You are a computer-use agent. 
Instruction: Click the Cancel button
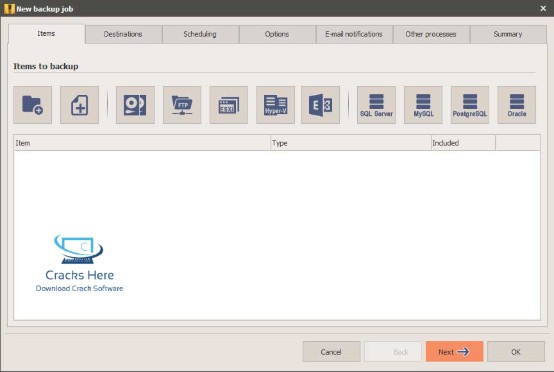pyautogui.click(x=331, y=352)
